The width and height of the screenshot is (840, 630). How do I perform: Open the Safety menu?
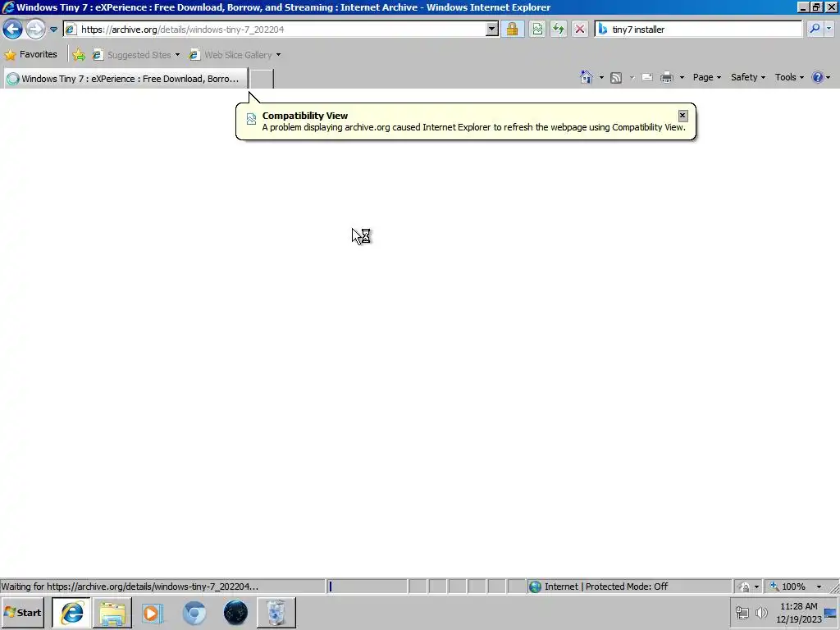tap(748, 77)
